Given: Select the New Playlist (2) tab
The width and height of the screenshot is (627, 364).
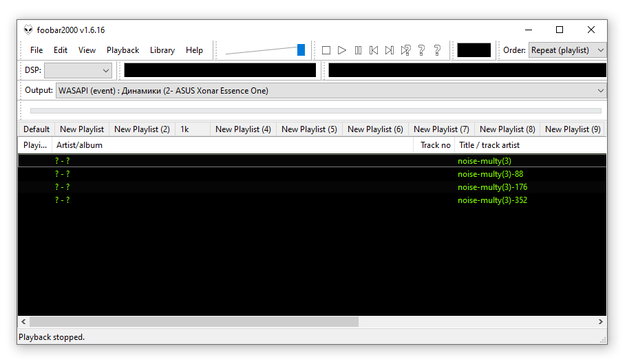Looking at the screenshot, I should pos(142,129).
